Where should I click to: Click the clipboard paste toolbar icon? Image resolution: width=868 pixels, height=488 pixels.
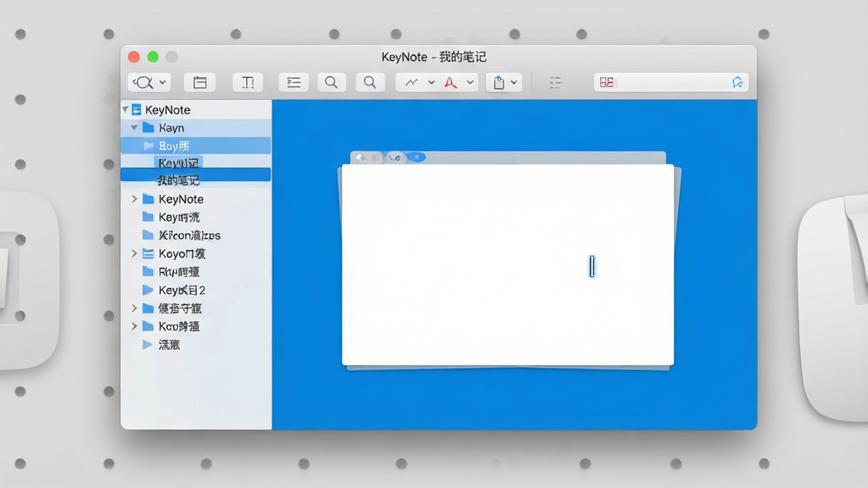pos(498,82)
